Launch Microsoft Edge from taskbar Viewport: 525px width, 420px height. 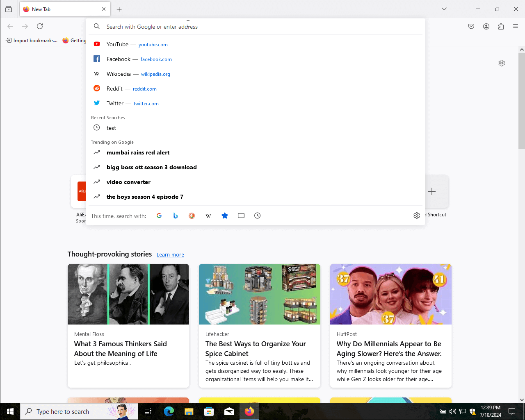coord(169,411)
